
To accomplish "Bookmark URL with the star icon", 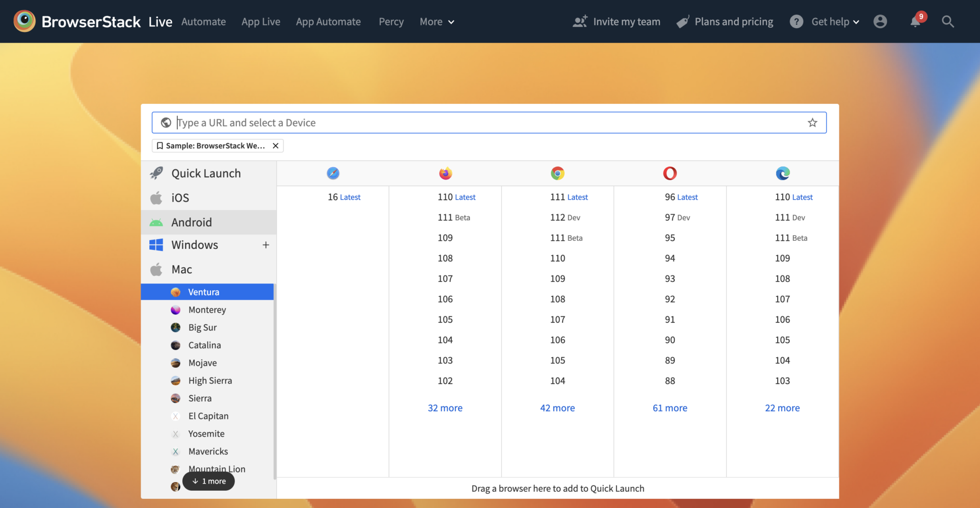I will tap(813, 123).
